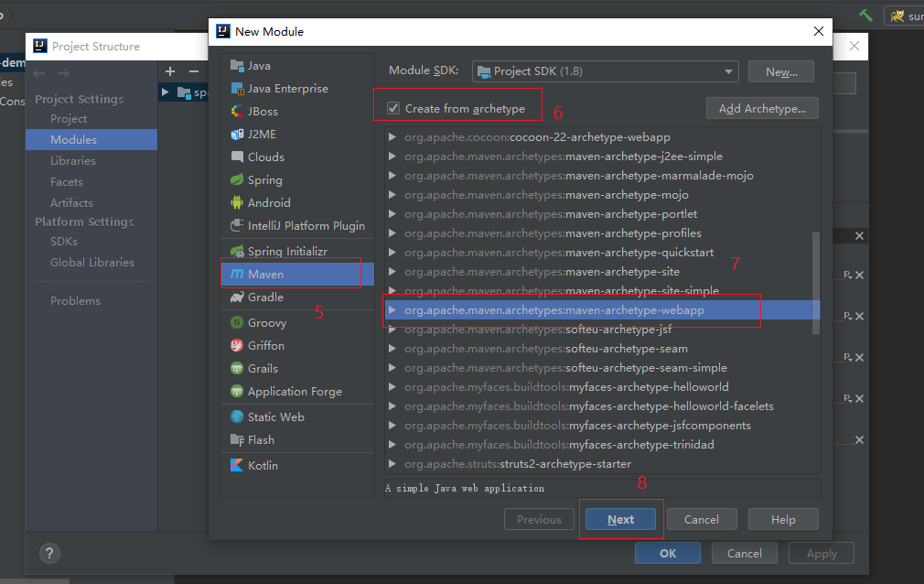Expand the struts2-archetype-starter node
The height and width of the screenshot is (584, 924).
392,464
